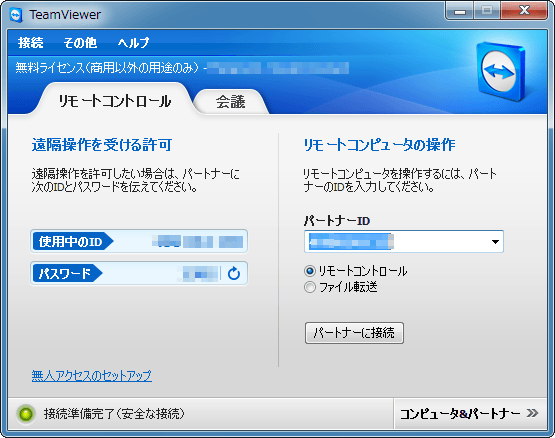Switch to the リモートコントロール tab
This screenshot has width=555, height=438.
[115, 101]
